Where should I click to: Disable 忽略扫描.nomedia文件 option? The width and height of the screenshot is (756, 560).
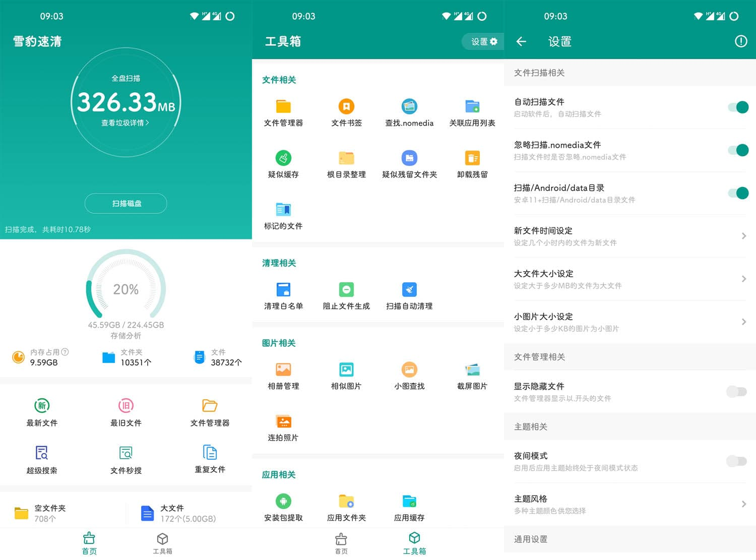click(738, 150)
